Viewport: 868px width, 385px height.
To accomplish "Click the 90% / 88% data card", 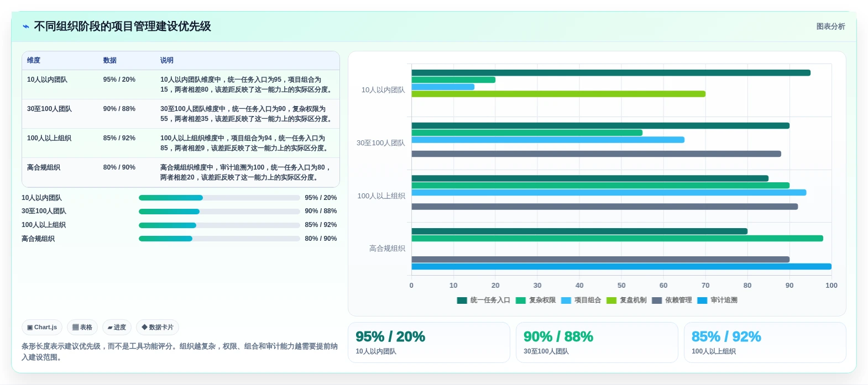I will [597, 342].
